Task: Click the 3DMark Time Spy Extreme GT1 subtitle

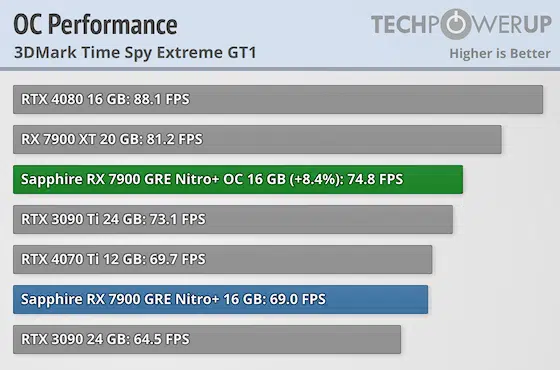Action: coord(135,53)
